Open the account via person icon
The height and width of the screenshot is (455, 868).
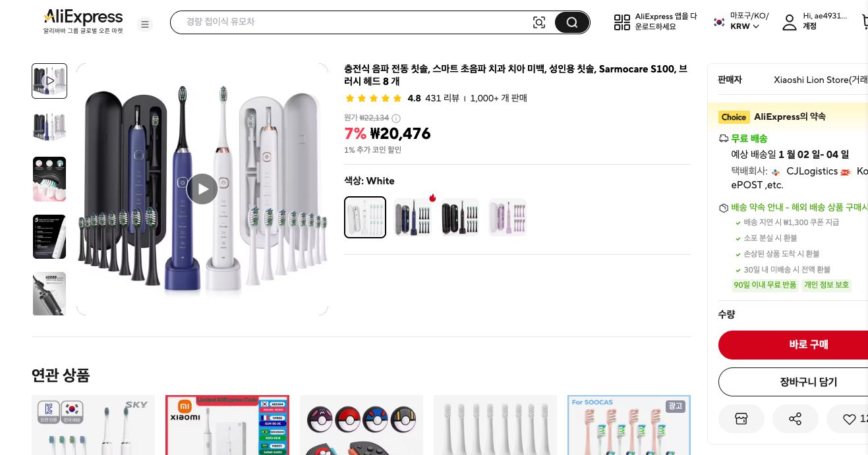tap(790, 22)
